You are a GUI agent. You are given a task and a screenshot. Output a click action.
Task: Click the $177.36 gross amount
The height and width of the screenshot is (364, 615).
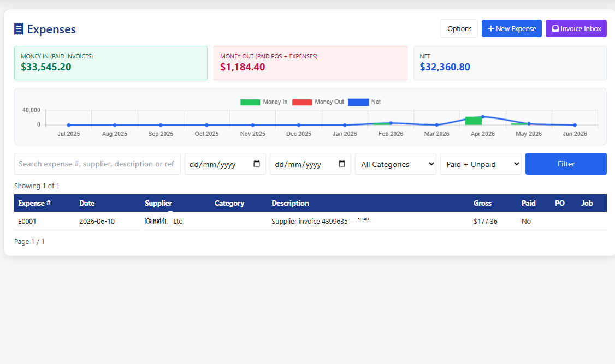pyautogui.click(x=485, y=222)
